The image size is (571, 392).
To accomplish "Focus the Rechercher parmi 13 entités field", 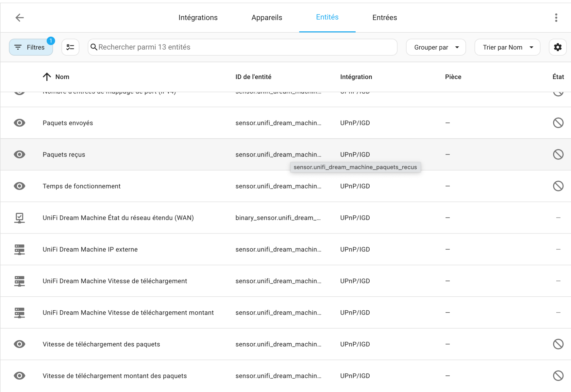I will coord(243,47).
